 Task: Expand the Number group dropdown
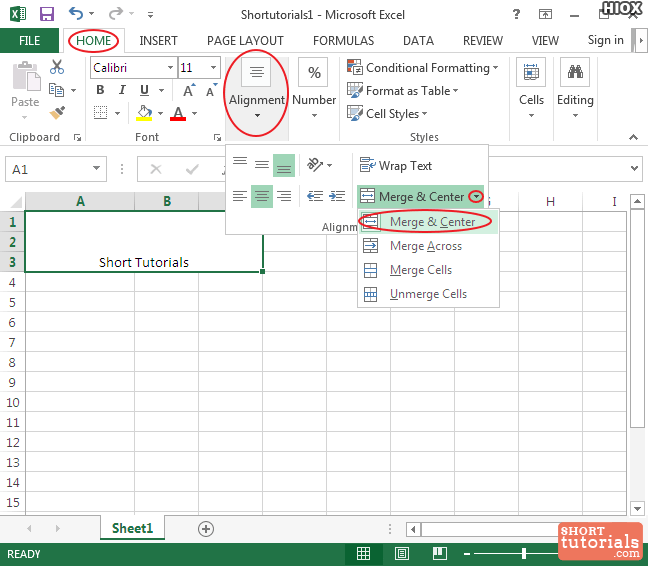click(x=314, y=116)
